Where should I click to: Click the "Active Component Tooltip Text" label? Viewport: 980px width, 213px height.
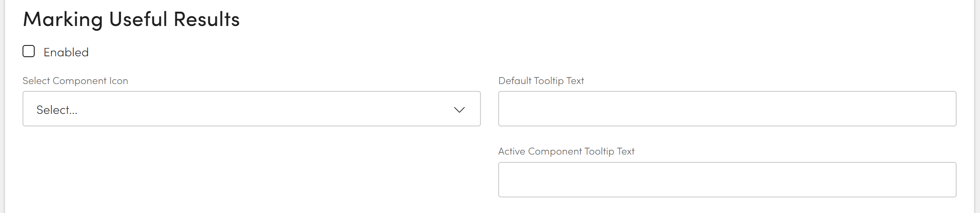pyautogui.click(x=566, y=152)
